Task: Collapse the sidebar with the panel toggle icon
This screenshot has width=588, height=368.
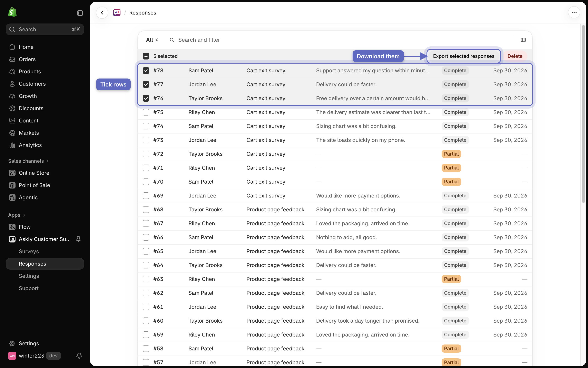Action: [x=80, y=13]
